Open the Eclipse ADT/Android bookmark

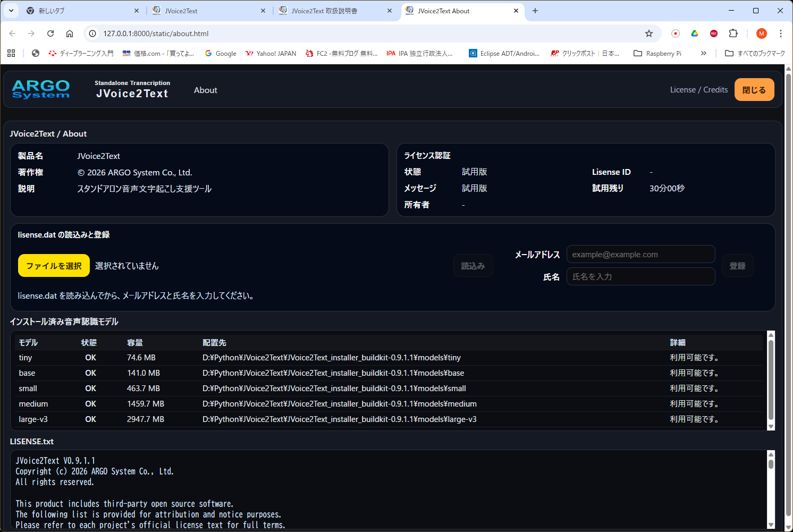coord(504,53)
